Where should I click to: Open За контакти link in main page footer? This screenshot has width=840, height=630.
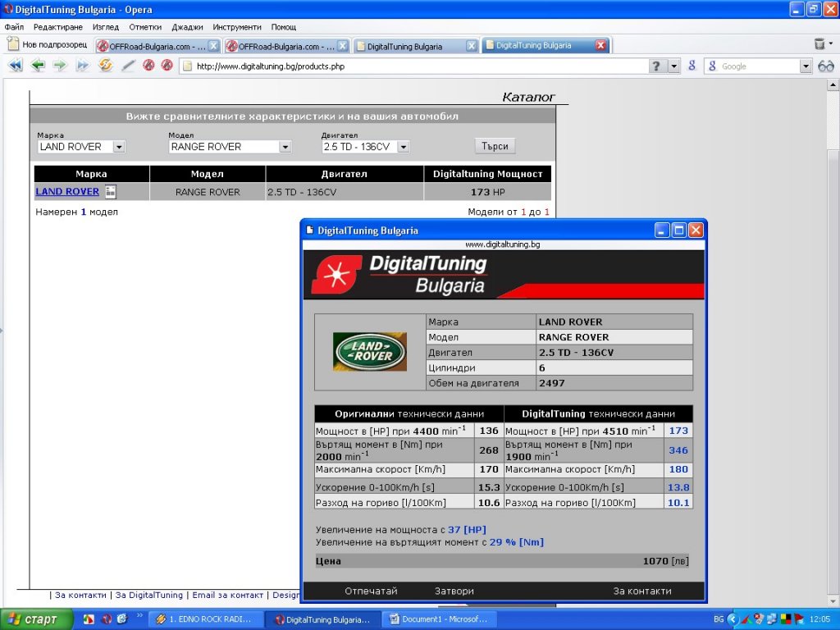tap(80, 595)
